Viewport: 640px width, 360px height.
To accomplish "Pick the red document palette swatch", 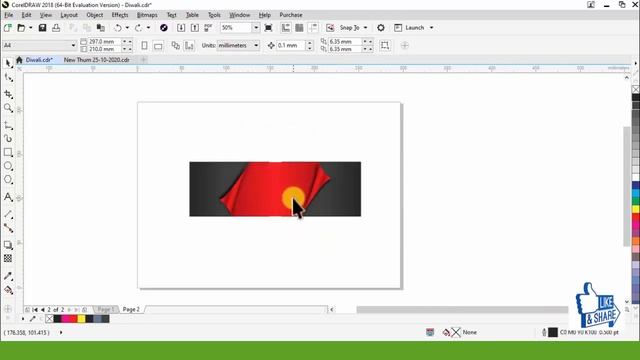I will 73,319.
